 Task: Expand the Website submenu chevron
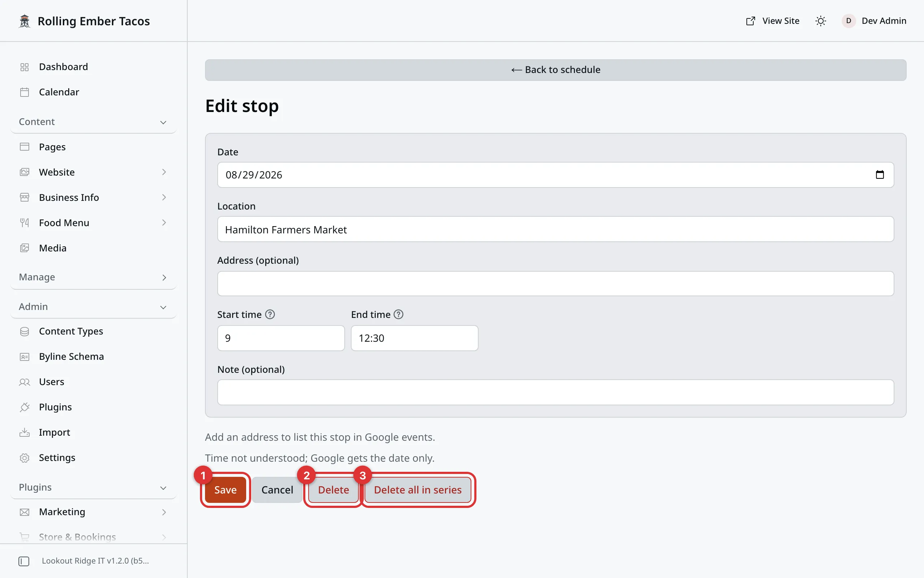(164, 172)
